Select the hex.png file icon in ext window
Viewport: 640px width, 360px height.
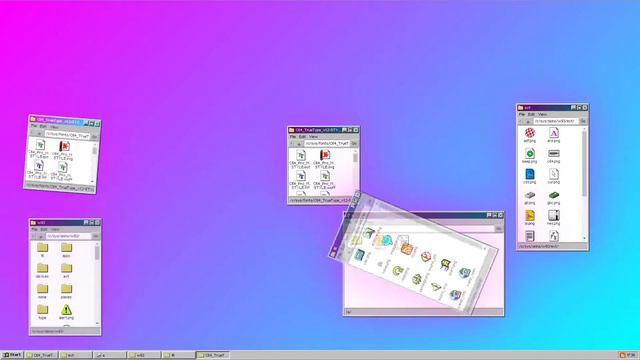pyautogui.click(x=553, y=216)
